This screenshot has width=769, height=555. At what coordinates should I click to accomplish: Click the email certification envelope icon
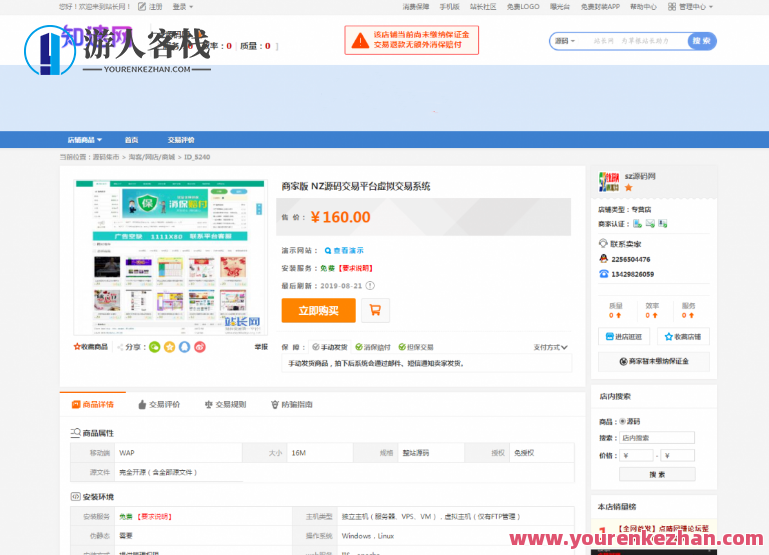650,224
